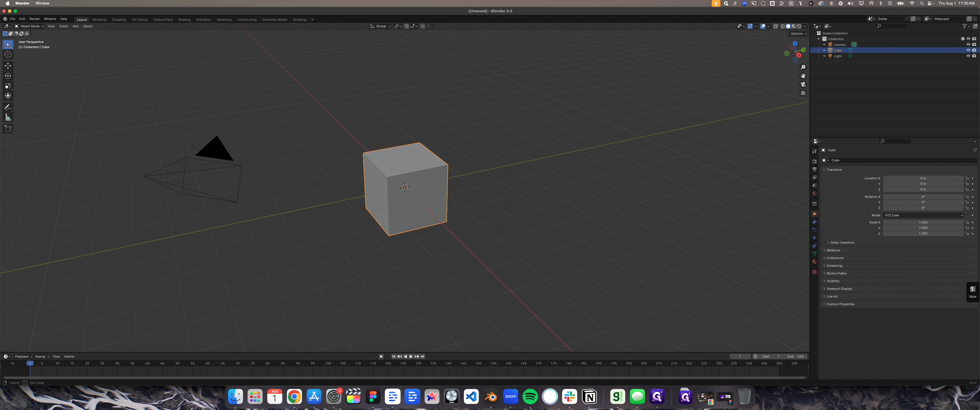Open the timeline Playback menu
The image size is (980, 410).
[23, 356]
